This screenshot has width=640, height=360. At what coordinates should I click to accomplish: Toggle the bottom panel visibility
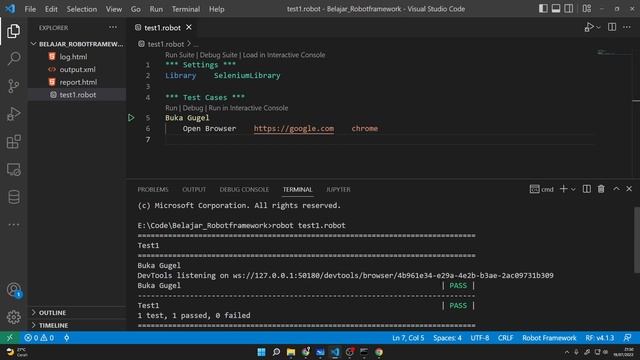coord(556,9)
